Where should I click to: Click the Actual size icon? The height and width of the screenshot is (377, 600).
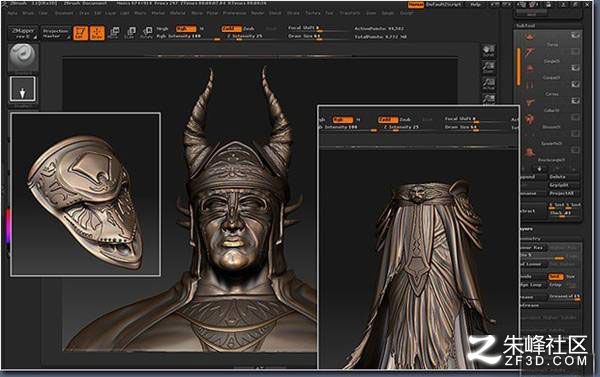coord(489,83)
